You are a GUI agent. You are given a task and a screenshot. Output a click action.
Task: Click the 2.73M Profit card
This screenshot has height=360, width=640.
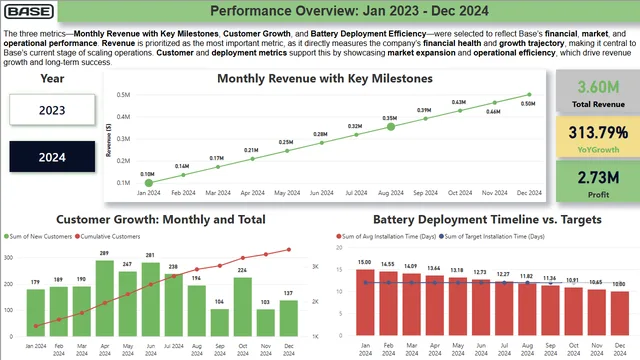(x=598, y=182)
